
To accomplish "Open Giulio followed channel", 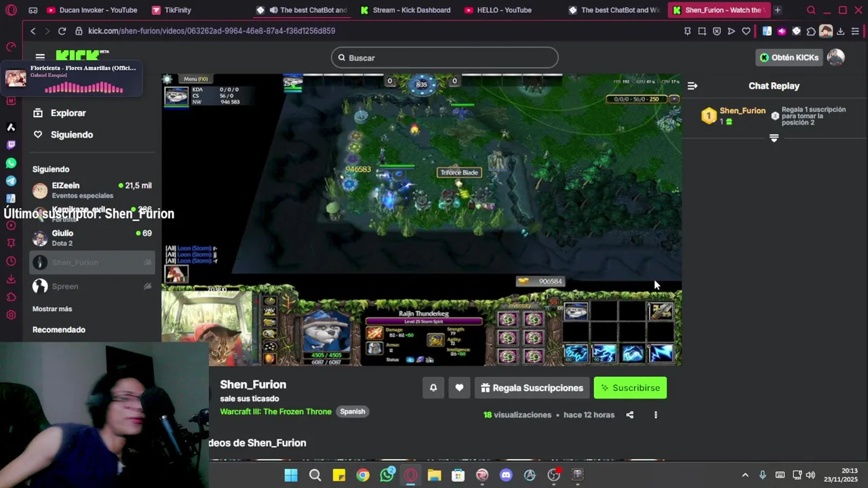I will [92, 238].
